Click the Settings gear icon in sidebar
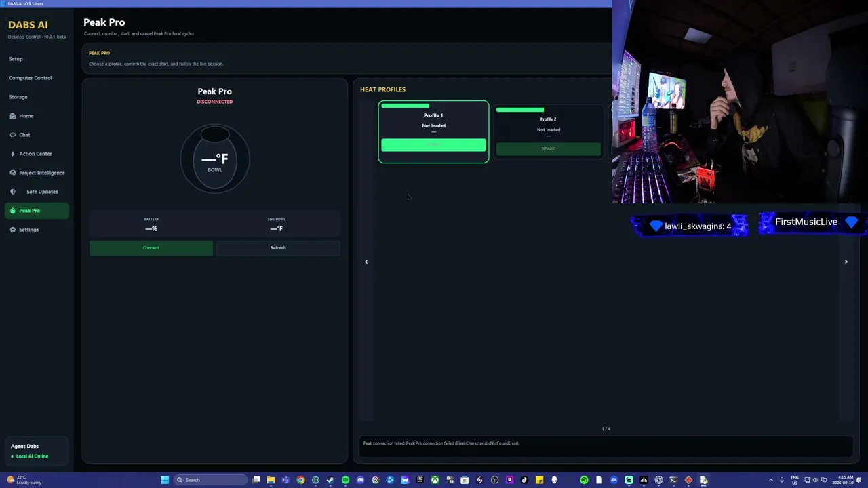The image size is (868, 488). 13,230
